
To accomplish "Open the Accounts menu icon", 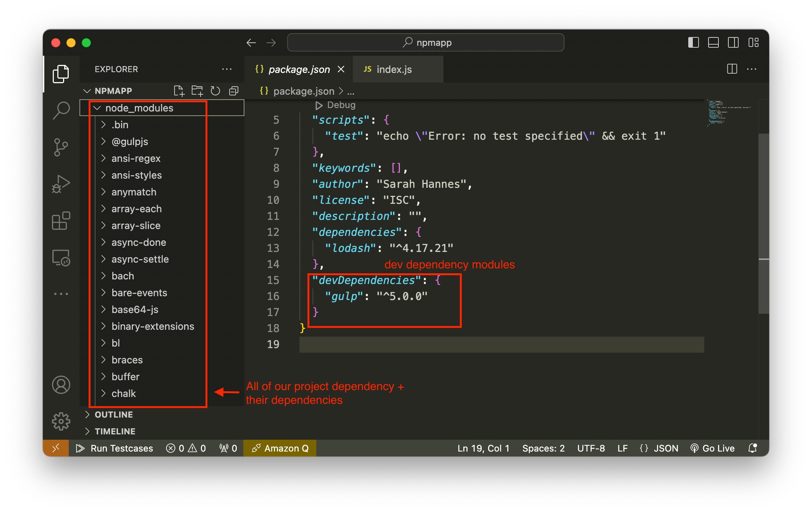I will click(x=61, y=385).
